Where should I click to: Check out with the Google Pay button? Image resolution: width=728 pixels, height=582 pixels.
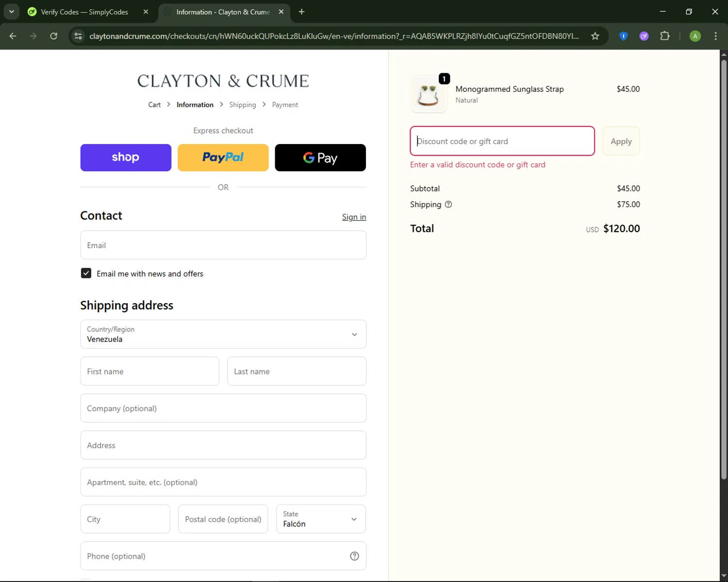tap(320, 158)
